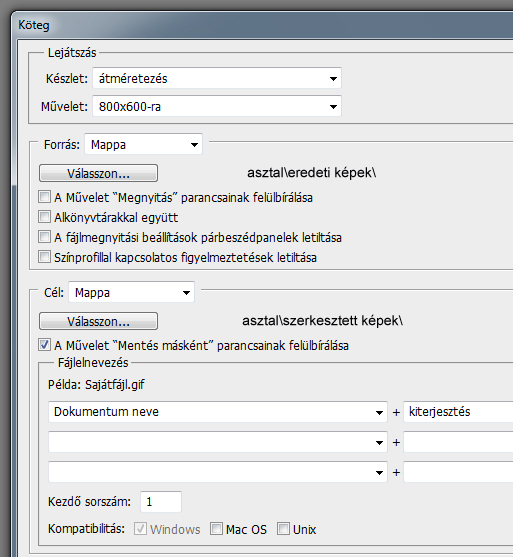513x557 pixels.
Task: Enable Unix compatibility checkbox
Action: coord(284,529)
